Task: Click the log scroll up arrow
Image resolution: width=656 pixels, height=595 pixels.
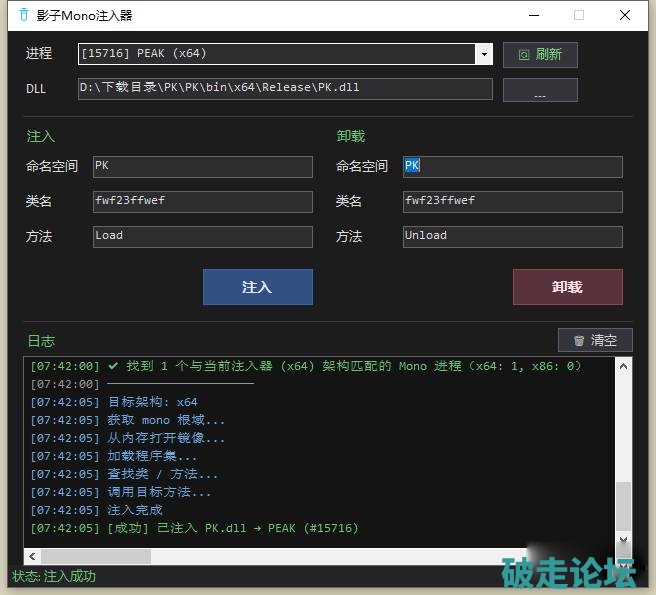Action: point(623,367)
